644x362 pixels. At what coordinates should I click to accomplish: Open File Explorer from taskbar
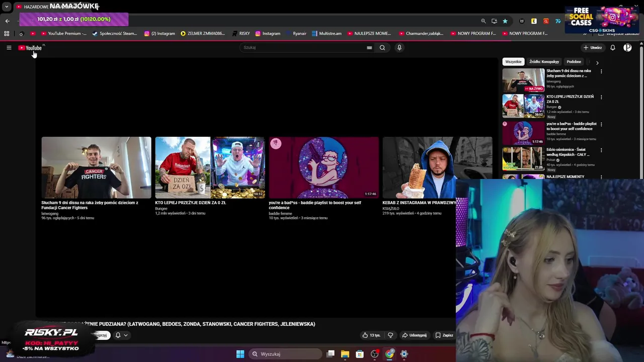pyautogui.click(x=345, y=354)
